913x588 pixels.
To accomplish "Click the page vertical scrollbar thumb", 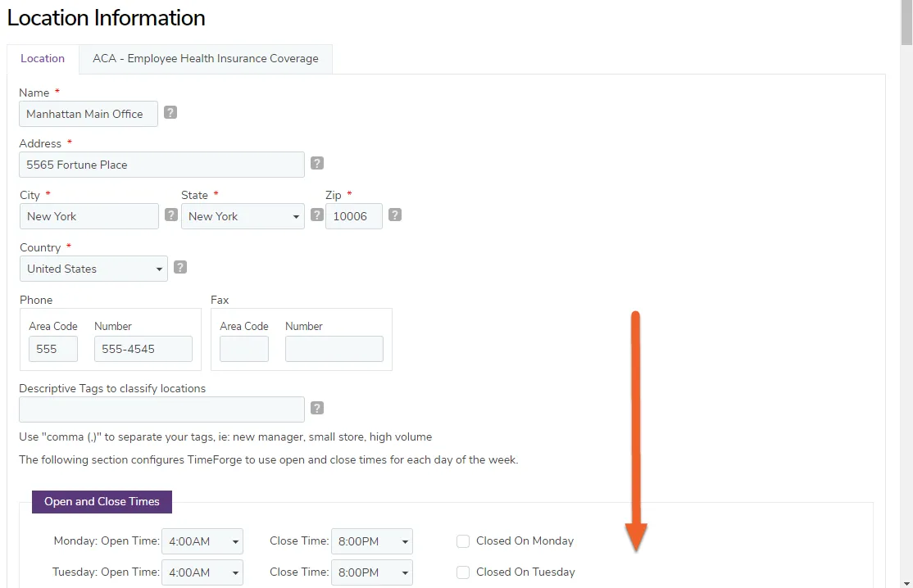I will [906, 22].
